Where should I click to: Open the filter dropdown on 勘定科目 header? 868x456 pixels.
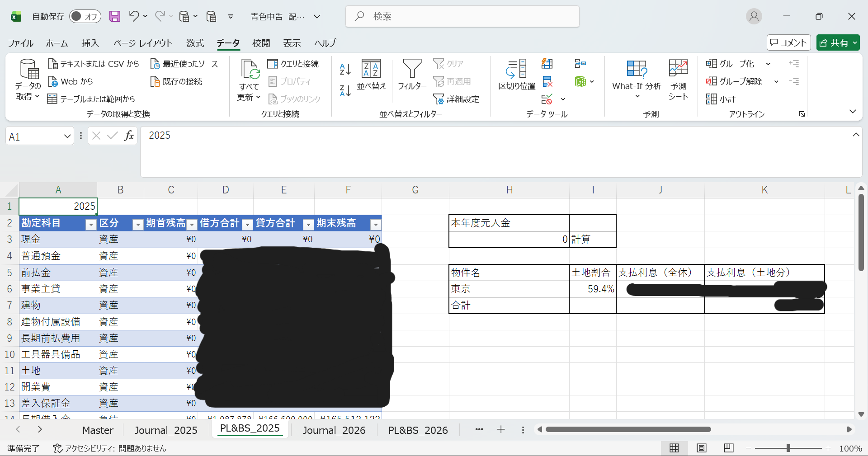pos(90,225)
